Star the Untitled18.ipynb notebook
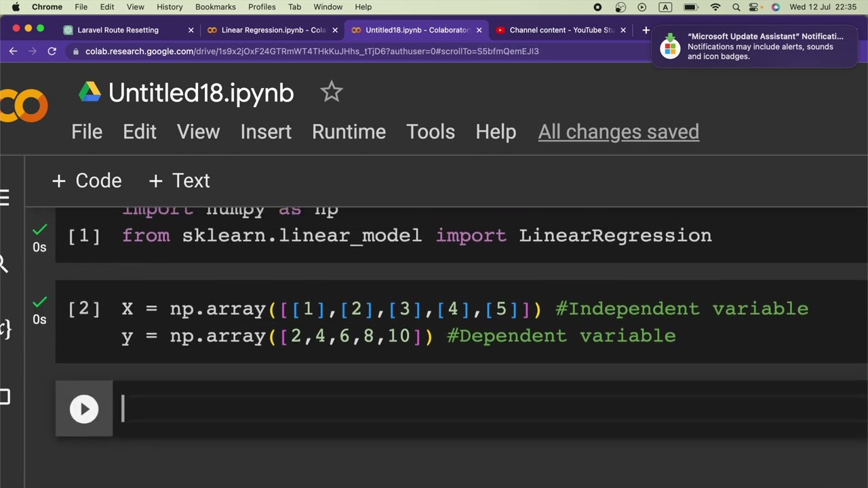868x488 pixels. [332, 91]
